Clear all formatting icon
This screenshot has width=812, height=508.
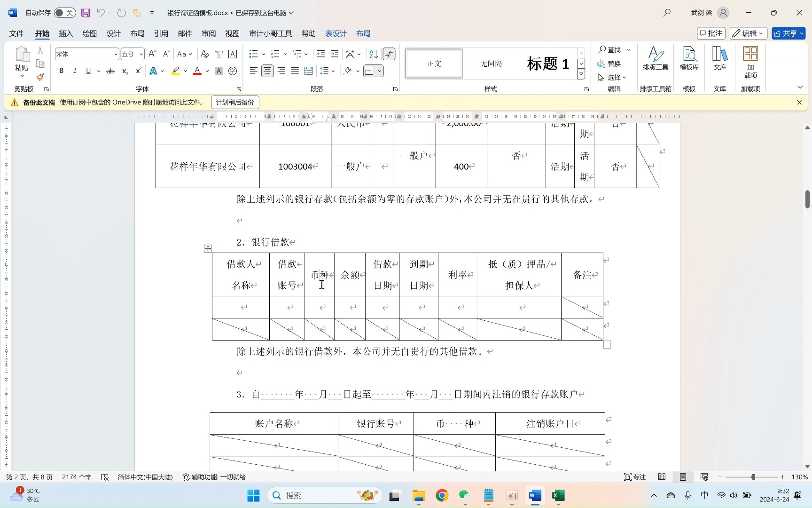(204, 54)
